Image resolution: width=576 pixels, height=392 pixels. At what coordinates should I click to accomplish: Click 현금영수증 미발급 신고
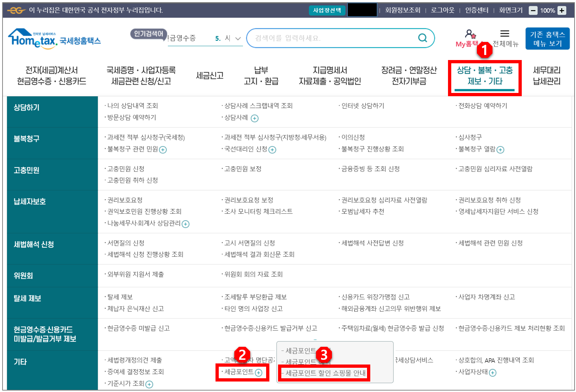pyautogui.click(x=138, y=328)
